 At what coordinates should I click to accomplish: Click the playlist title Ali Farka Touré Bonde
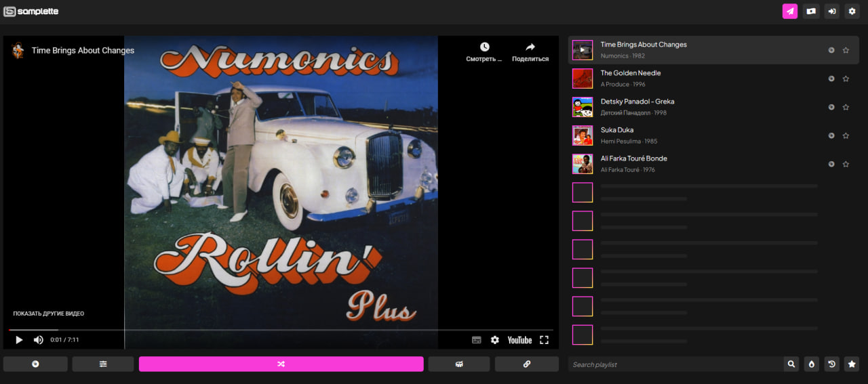[x=634, y=158]
